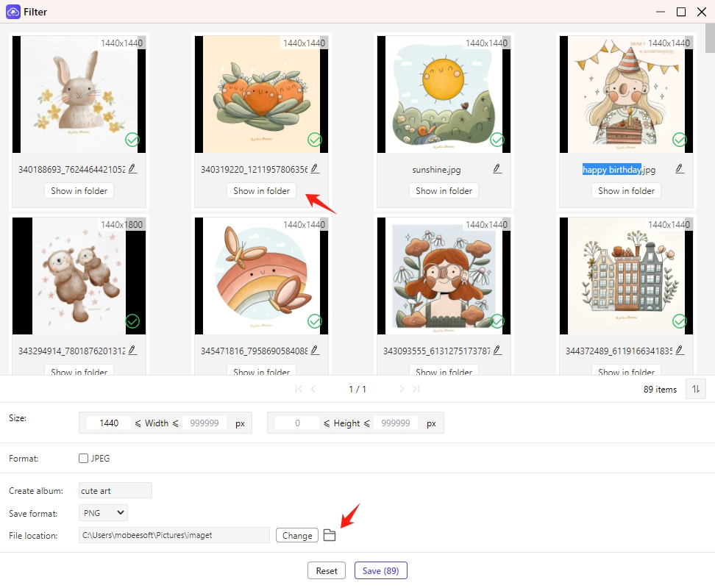
Task: Jump to the last page arrow
Action: click(416, 389)
